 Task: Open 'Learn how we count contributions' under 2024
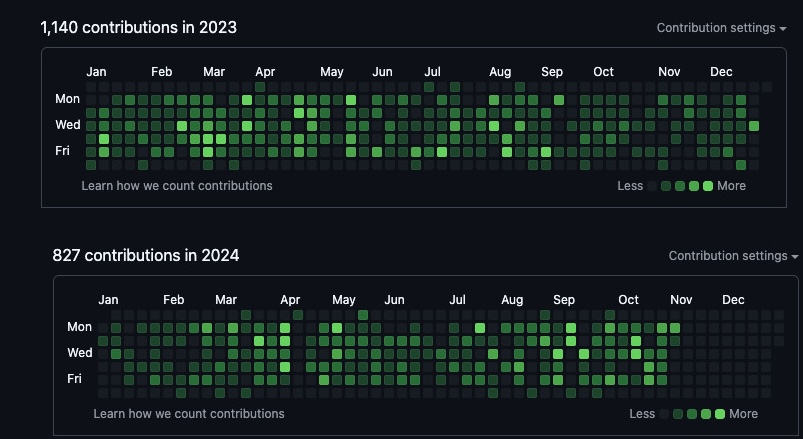click(189, 414)
